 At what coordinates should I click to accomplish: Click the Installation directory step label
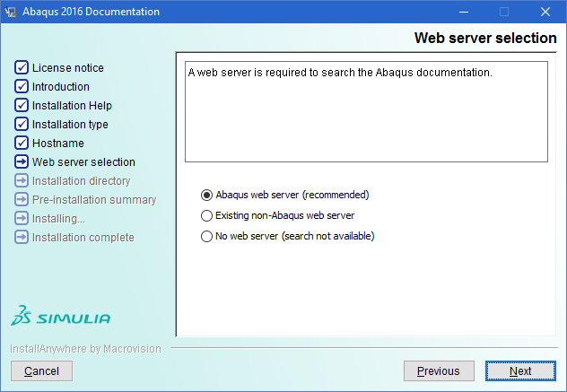82,181
